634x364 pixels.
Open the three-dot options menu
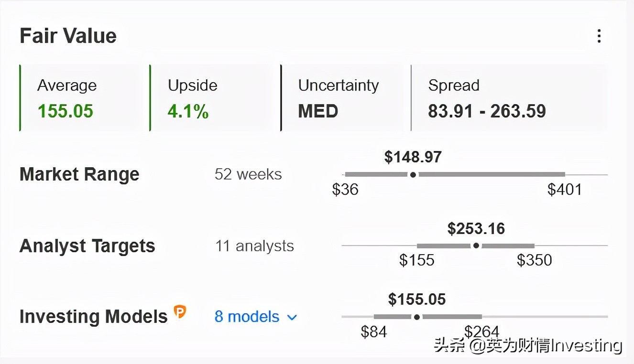point(599,36)
